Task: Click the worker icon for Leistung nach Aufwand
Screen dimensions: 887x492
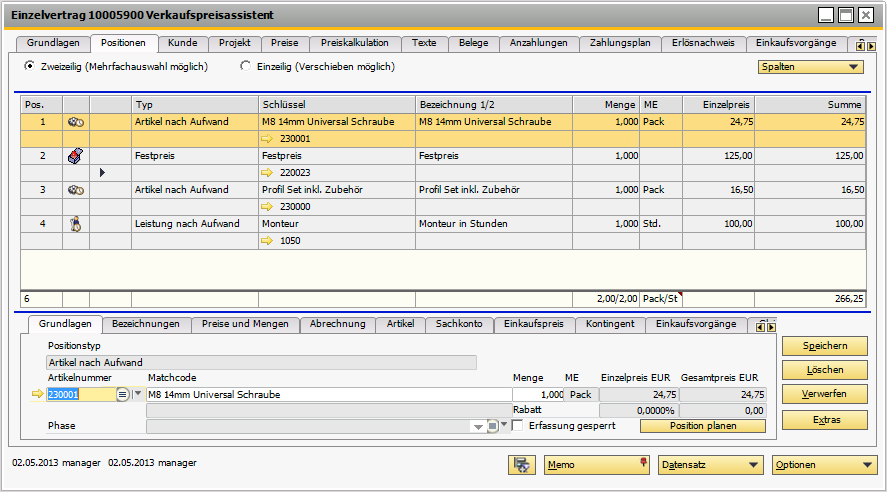Action: click(x=75, y=224)
